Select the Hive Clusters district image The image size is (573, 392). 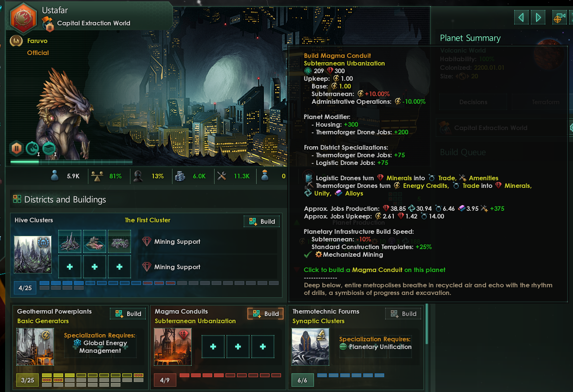click(32, 254)
